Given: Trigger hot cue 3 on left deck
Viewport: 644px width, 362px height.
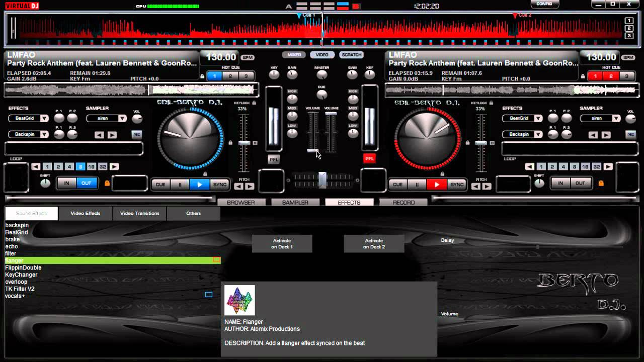Looking at the screenshot, I should [x=246, y=76].
